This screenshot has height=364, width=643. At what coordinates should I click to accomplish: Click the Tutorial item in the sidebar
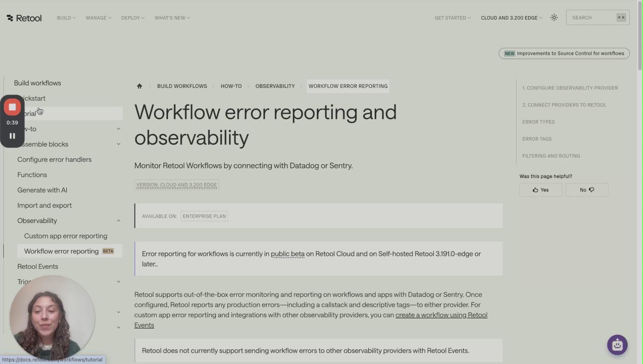point(70,114)
